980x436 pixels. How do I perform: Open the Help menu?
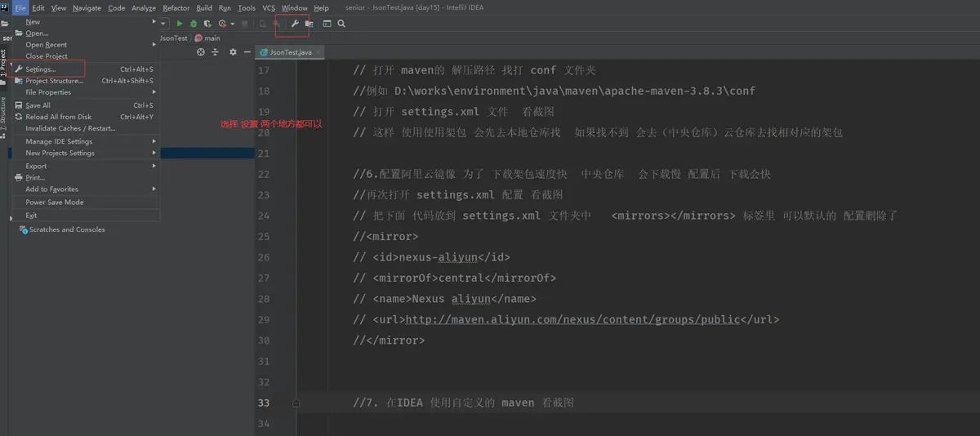[322, 8]
